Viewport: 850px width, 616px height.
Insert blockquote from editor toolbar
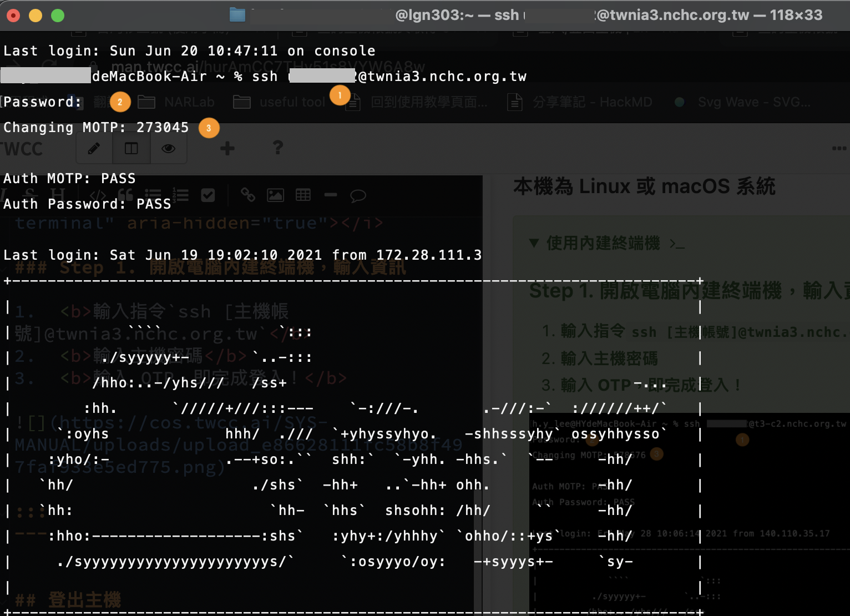[126, 195]
